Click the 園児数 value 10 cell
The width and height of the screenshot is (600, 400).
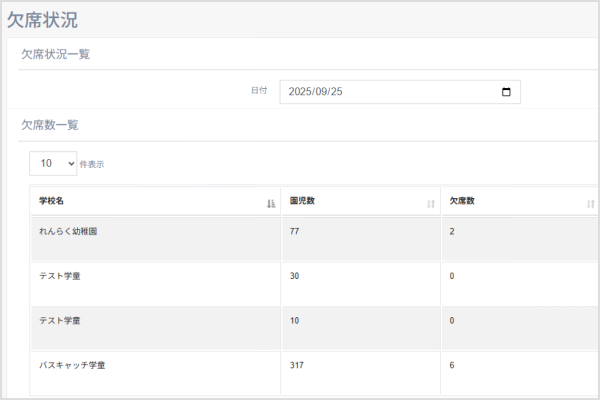tap(295, 321)
